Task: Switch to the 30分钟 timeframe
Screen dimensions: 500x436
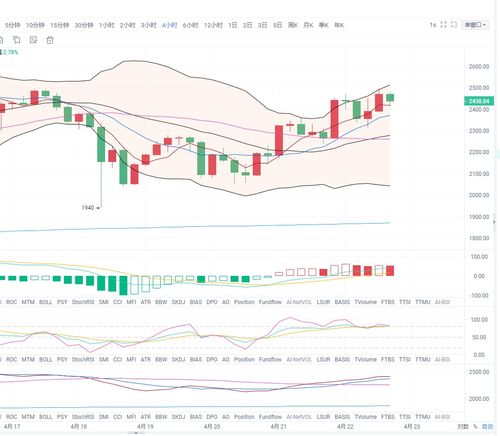Action: coord(84,25)
